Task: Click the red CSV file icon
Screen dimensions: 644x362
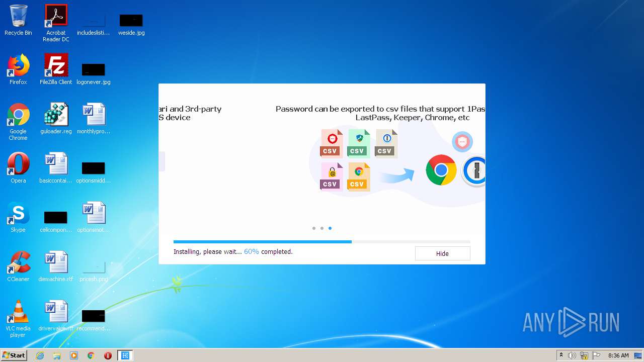Action: pyautogui.click(x=332, y=143)
